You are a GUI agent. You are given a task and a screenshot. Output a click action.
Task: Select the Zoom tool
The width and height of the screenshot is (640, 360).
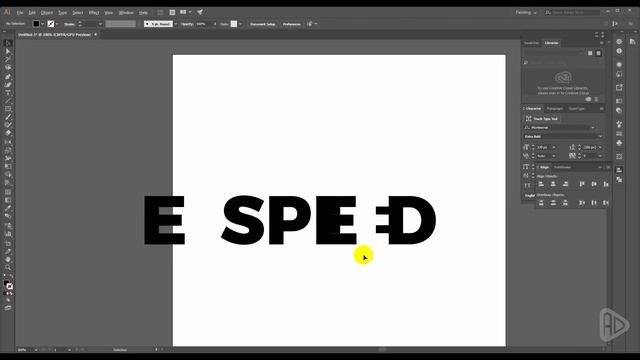tap(8, 268)
